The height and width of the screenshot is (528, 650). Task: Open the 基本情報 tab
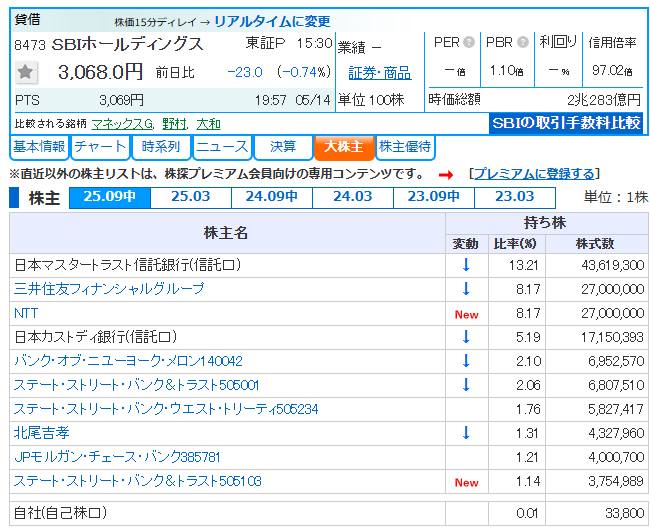click(39, 147)
